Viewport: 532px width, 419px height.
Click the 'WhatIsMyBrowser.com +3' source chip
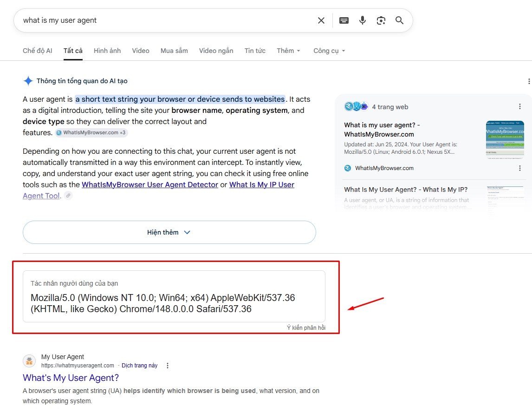(91, 133)
